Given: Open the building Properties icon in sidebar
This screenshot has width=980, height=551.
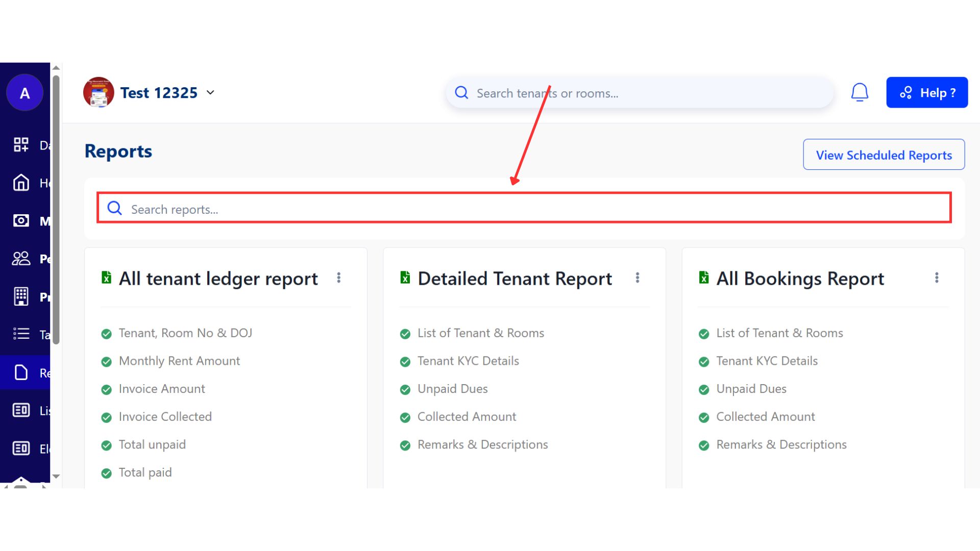Looking at the screenshot, I should coord(21,296).
